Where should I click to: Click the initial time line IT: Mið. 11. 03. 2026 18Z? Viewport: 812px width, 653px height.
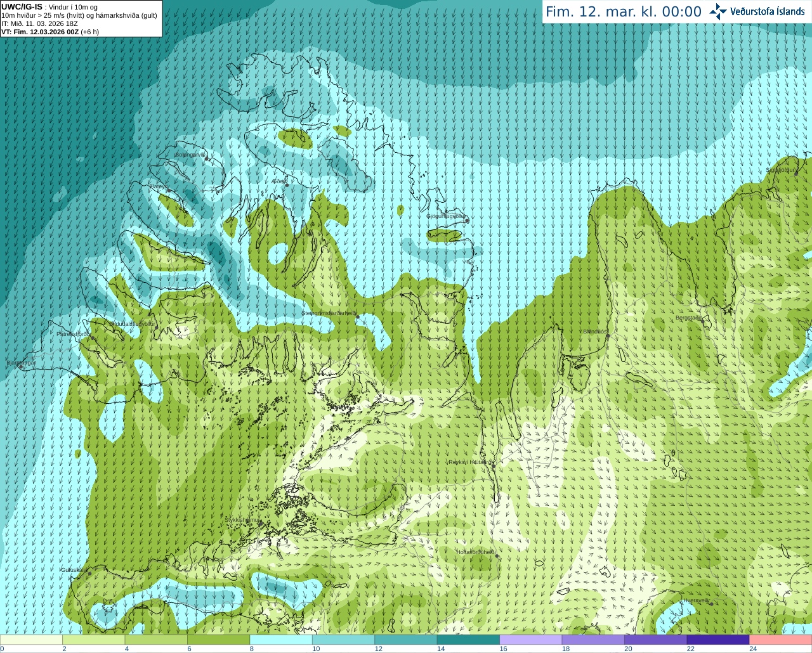(x=39, y=23)
